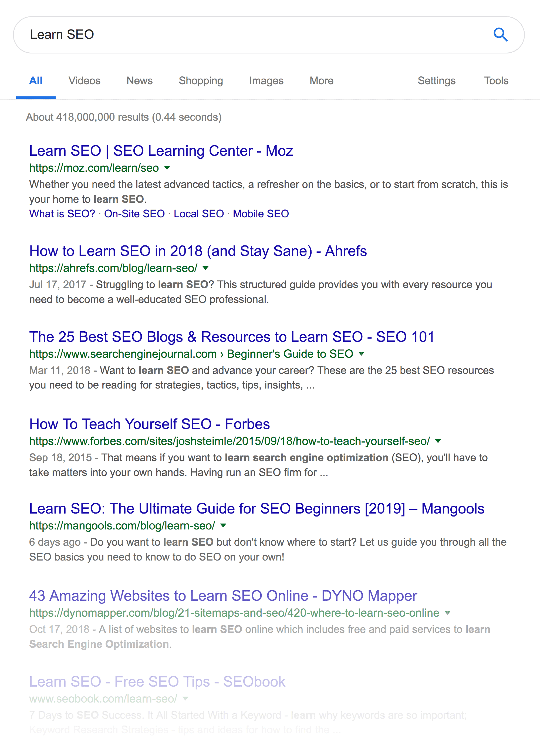Click the Mar 11, 2018 snippet description

point(262,378)
